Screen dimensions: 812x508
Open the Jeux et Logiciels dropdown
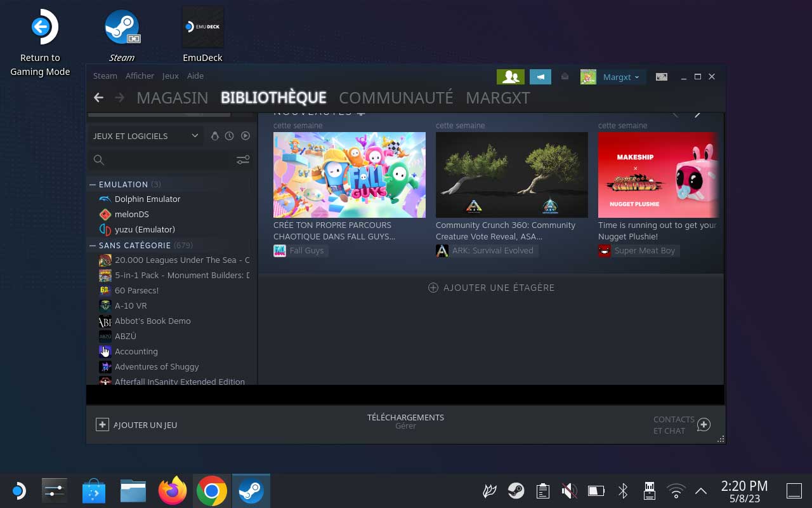pos(146,136)
